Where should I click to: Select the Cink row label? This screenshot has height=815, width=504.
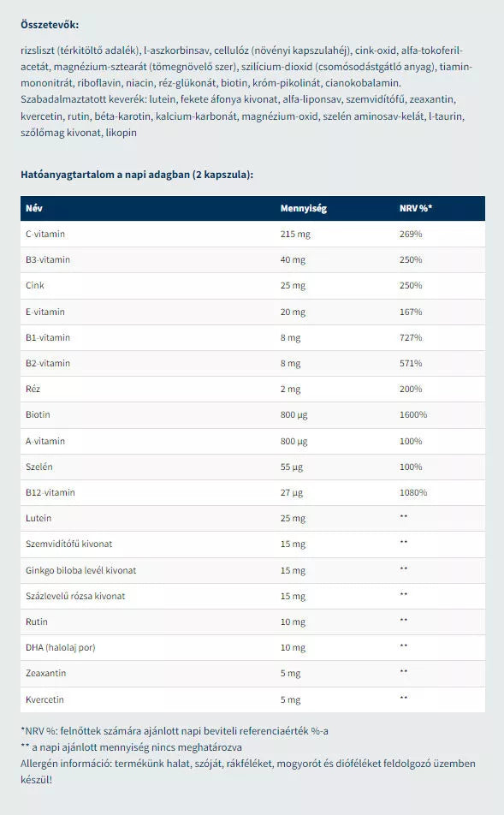[35, 285]
